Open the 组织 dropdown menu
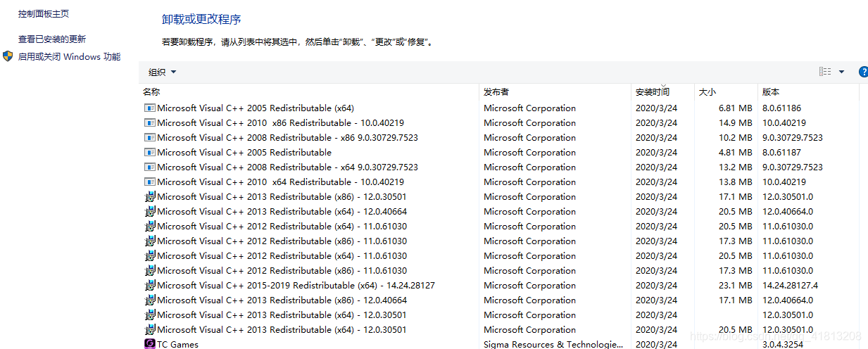Image resolution: width=868 pixels, height=349 pixels. (x=162, y=72)
